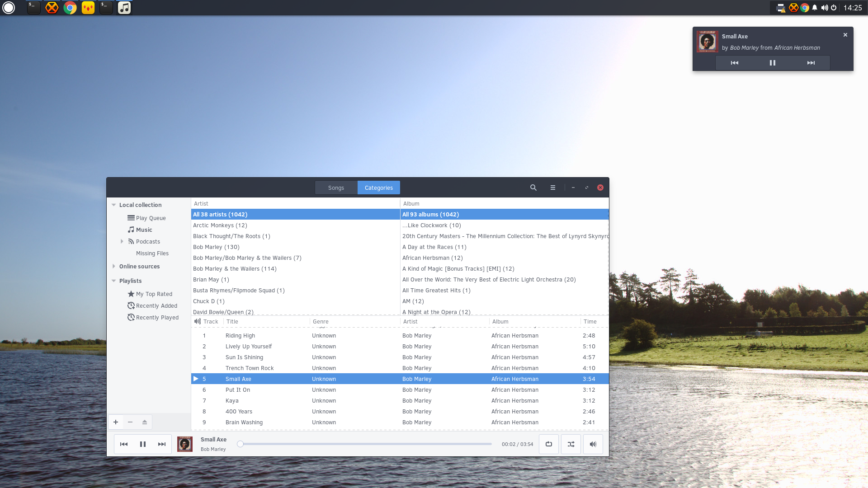Viewport: 868px width, 488px height.
Task: Select the track 'Lively Up Yourself'
Action: point(400,346)
